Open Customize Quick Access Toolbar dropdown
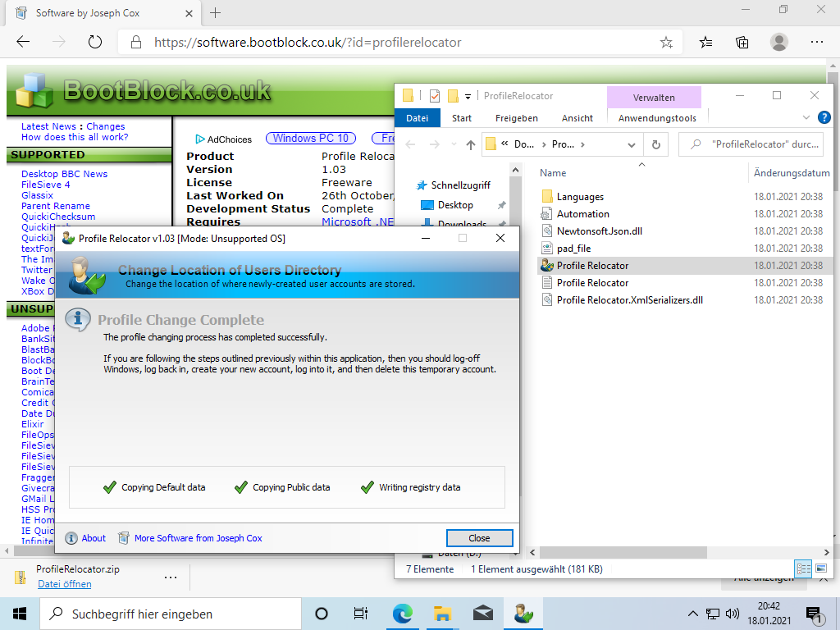 pos(468,97)
